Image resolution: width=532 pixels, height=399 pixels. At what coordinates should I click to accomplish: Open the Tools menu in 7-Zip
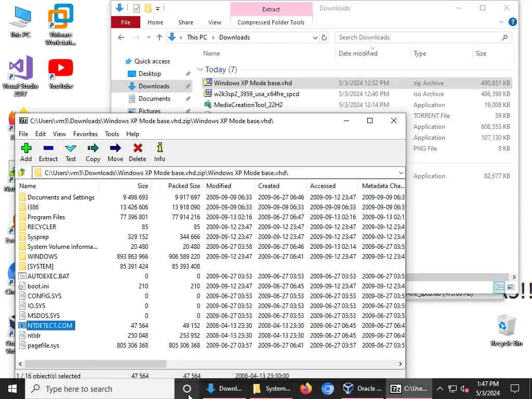(x=112, y=134)
